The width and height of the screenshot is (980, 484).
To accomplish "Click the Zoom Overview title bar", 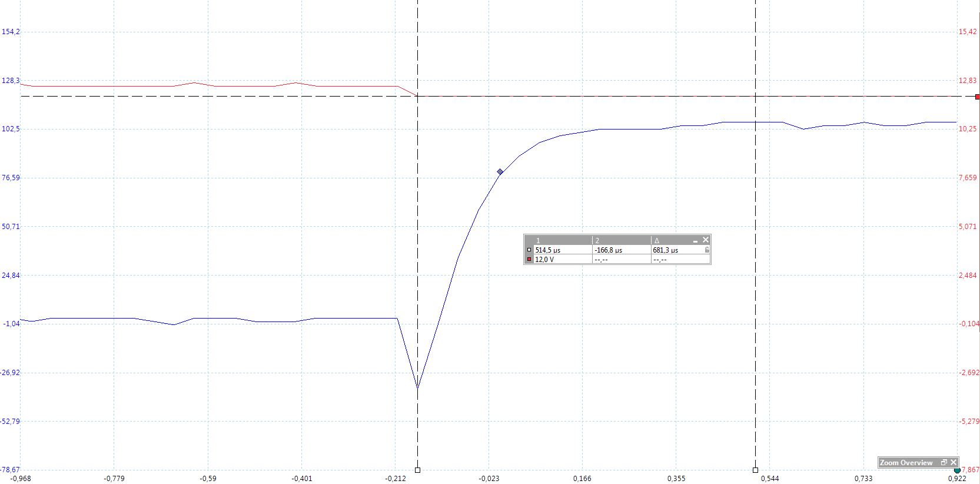I will tap(906, 463).
